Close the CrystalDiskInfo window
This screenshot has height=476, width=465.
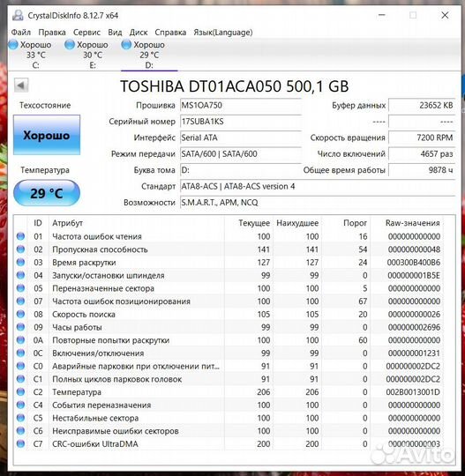[x=445, y=15]
